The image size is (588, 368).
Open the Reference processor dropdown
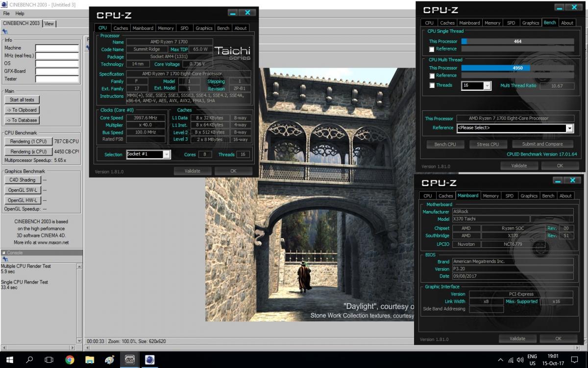569,128
